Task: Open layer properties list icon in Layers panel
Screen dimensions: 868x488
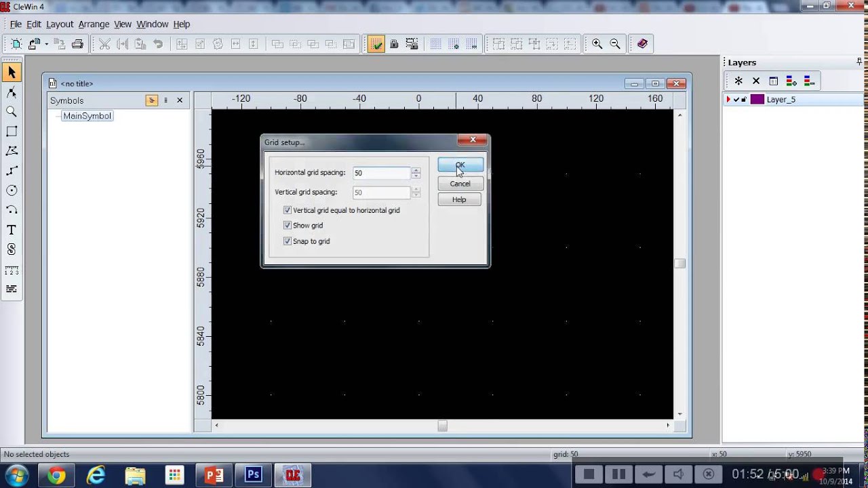Action: point(774,81)
